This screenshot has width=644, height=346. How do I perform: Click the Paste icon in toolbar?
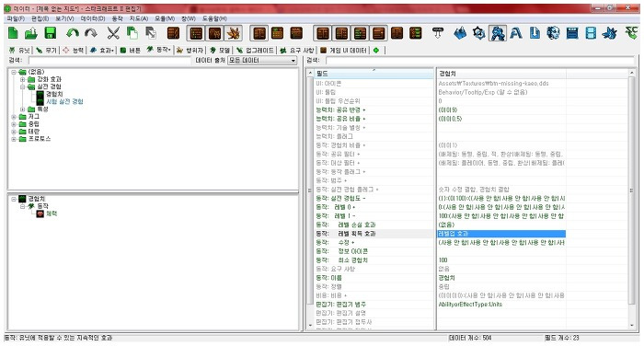[151, 33]
